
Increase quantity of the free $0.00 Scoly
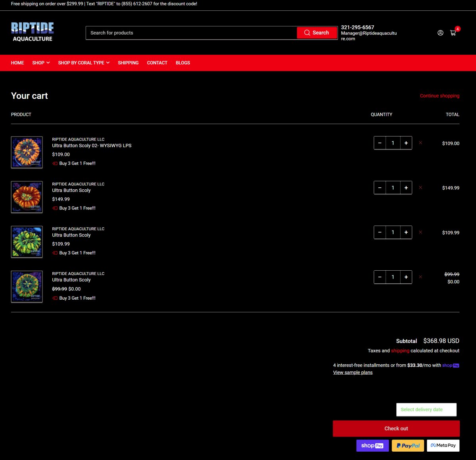406,277
